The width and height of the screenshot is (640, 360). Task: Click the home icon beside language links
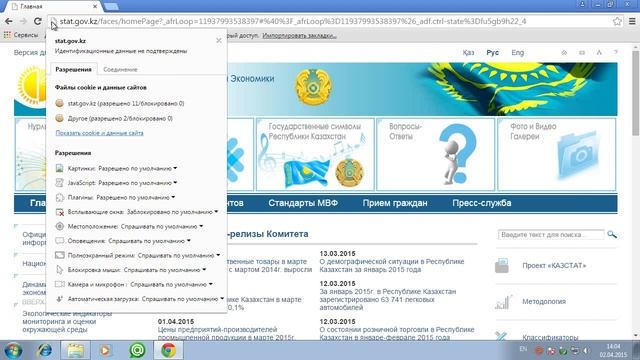tap(564, 53)
